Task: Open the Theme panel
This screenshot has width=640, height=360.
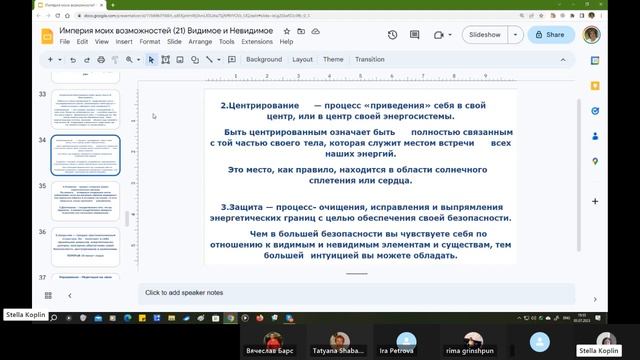Action: [x=333, y=60]
